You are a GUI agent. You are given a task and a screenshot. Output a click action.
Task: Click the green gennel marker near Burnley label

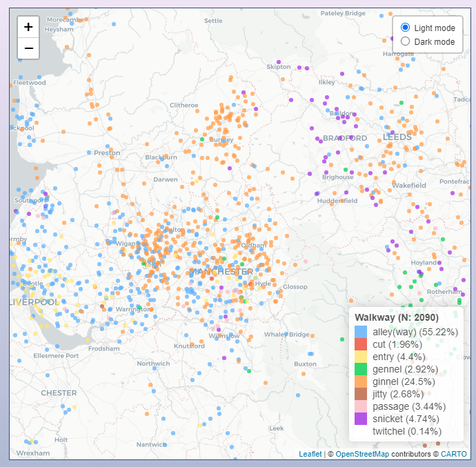tap(202, 139)
